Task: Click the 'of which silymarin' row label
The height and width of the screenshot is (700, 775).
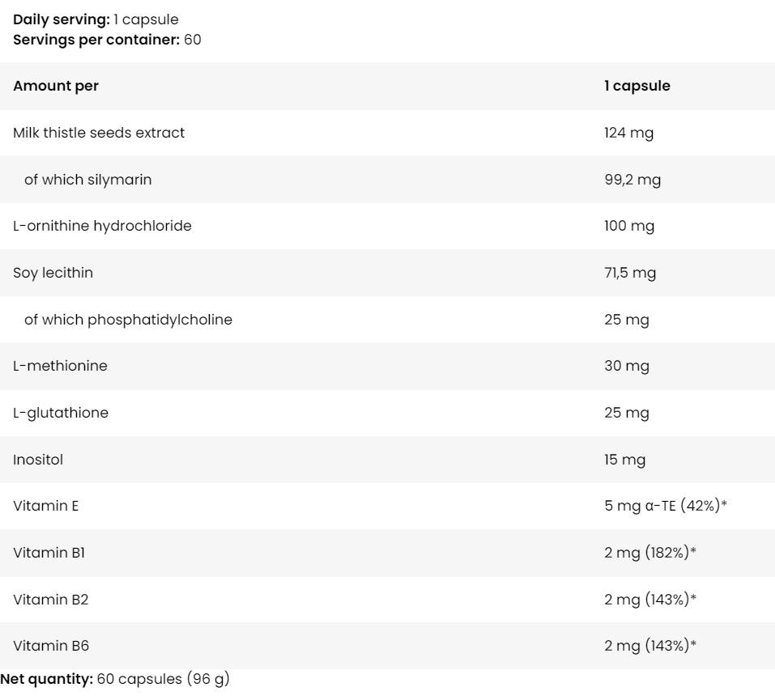Action: pos(87,180)
